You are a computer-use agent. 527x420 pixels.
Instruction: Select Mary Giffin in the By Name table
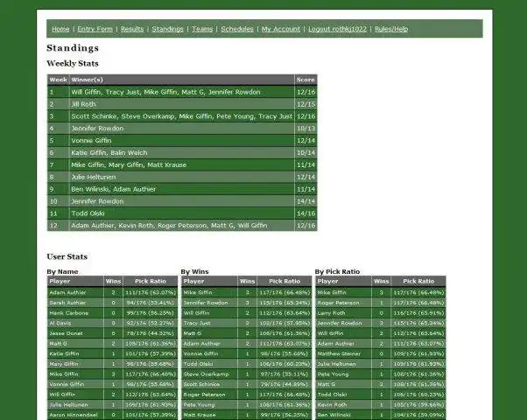pos(64,364)
